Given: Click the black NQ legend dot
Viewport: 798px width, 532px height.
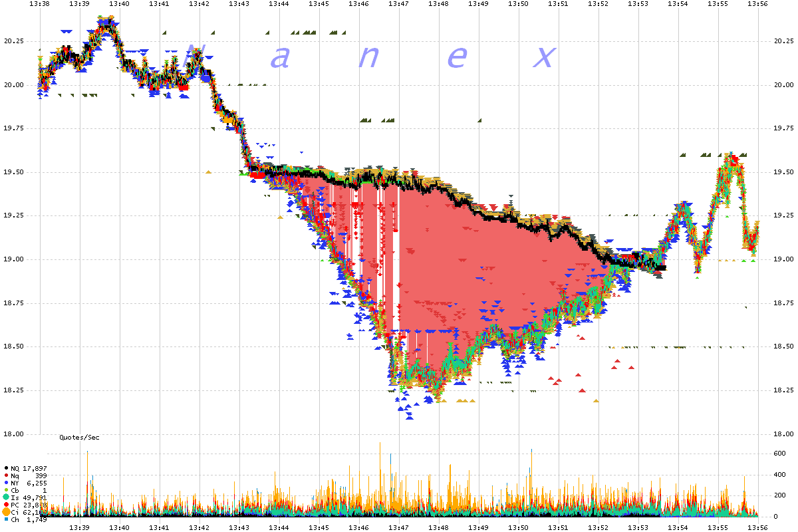Looking at the screenshot, I should 6,468.
